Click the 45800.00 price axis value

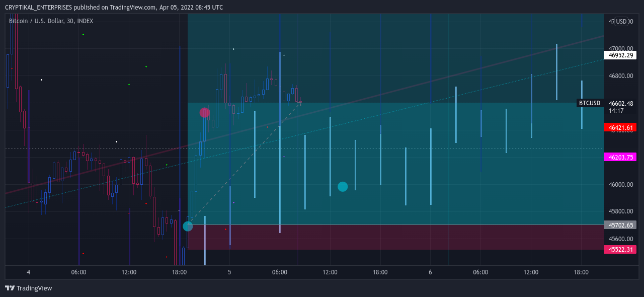click(x=621, y=211)
